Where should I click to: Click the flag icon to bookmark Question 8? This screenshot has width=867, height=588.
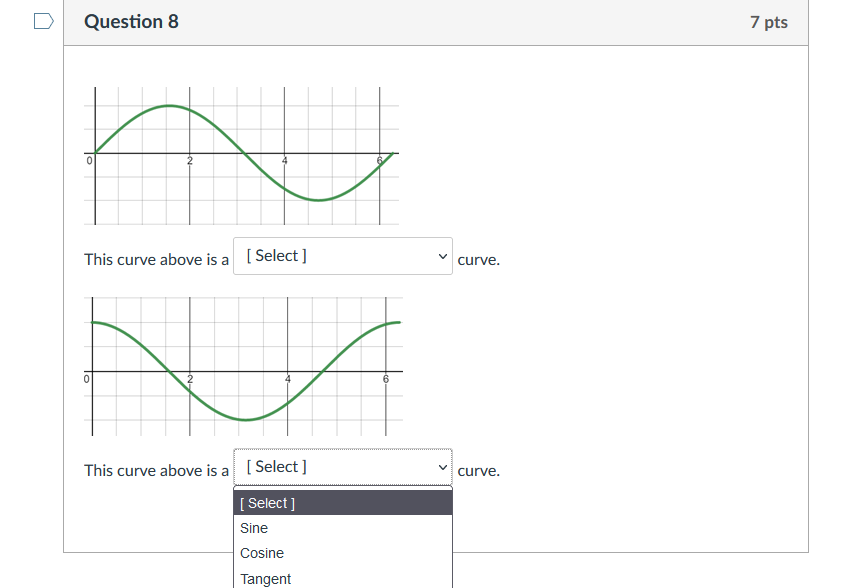click(41, 20)
